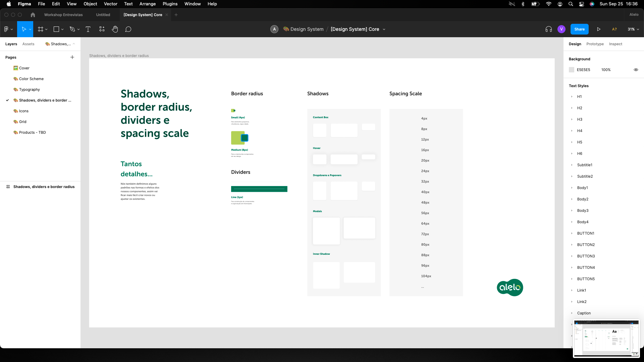Click the blue Share button
Image resolution: width=644 pixels, height=362 pixels.
579,29
